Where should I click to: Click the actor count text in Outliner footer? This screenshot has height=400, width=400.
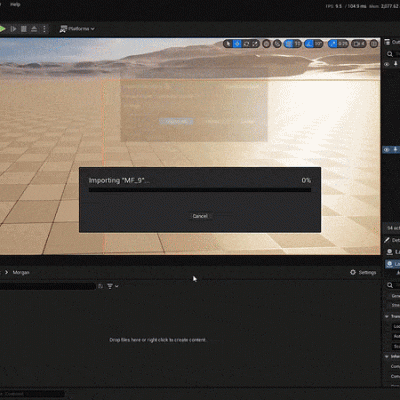click(x=393, y=228)
